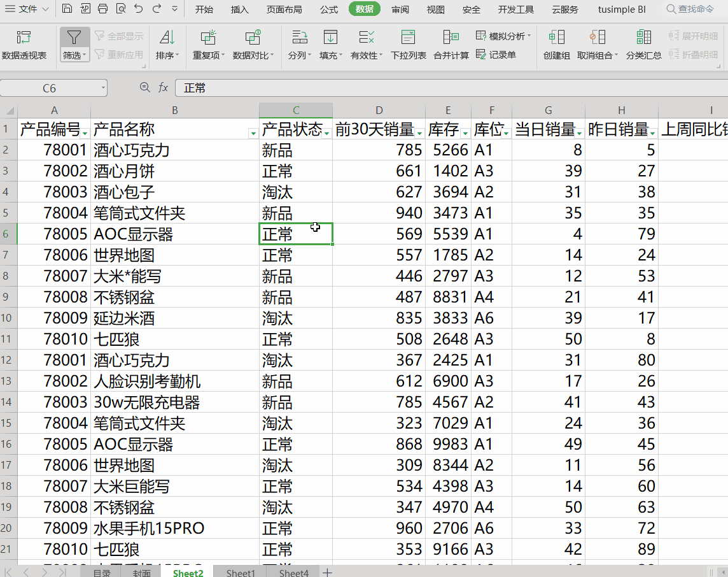Expand quick access toolbar options arrow
This screenshot has height=577, width=728.
[174, 8]
